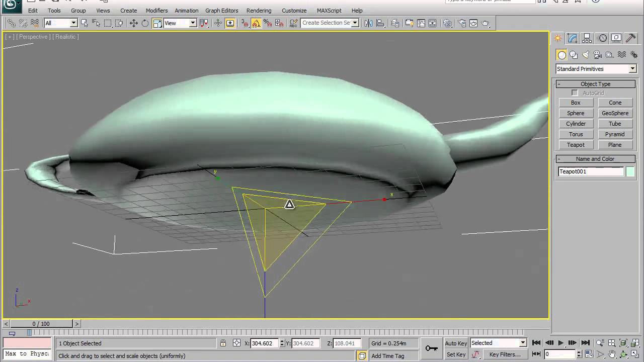Select the Cameras category icon
This screenshot has width=644, height=362.
click(598, 55)
